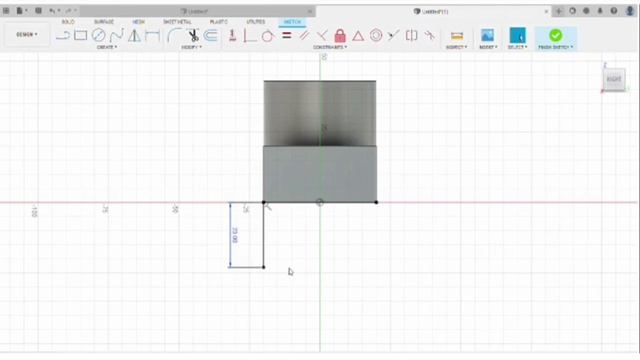Click the Insert image icon
The height and width of the screenshot is (360, 640).
point(487,36)
